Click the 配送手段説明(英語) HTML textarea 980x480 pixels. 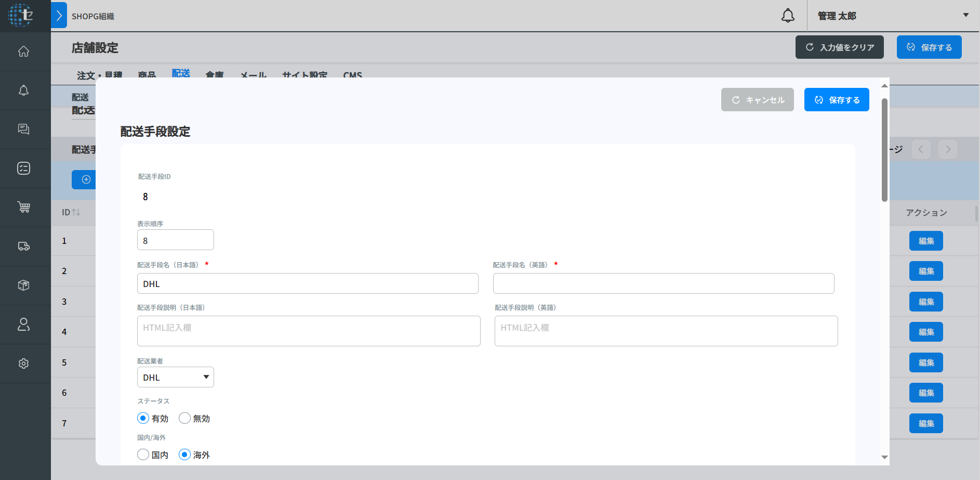(x=666, y=331)
